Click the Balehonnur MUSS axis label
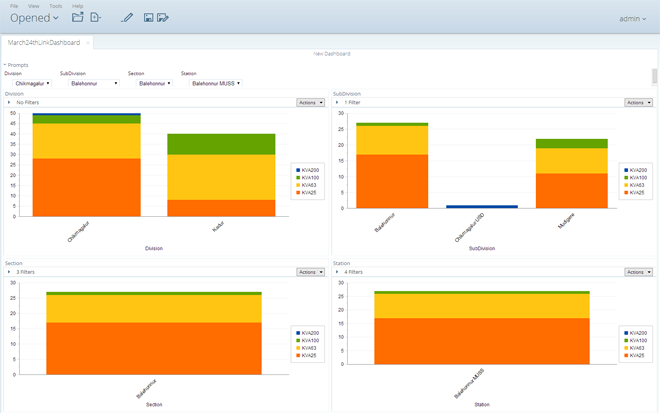Image resolution: width=660 pixels, height=413 pixels. pyautogui.click(x=469, y=384)
